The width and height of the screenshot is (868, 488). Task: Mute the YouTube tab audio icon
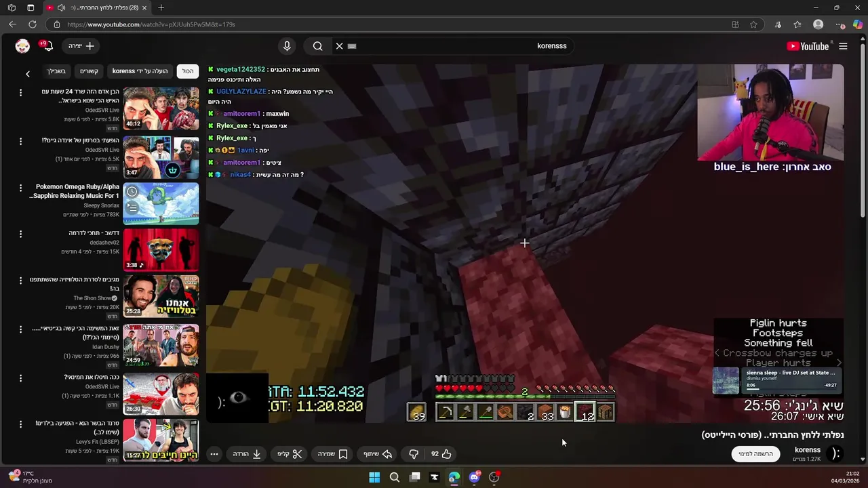pos(61,7)
